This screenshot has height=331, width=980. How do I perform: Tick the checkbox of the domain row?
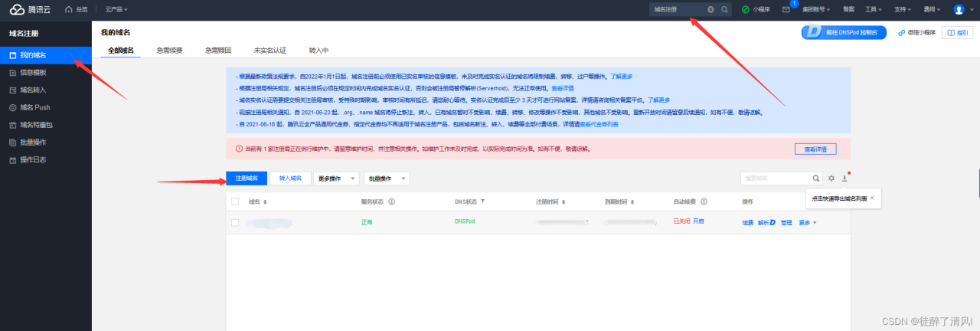pos(235,222)
